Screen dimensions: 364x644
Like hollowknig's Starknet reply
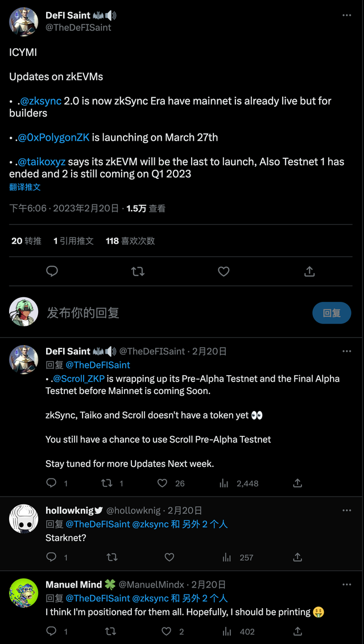coord(169,557)
